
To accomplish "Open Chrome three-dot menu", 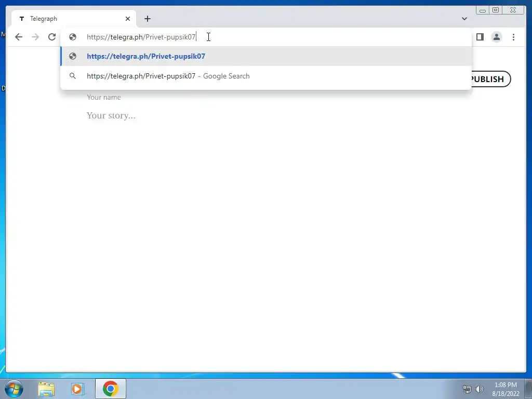I will 513,37.
